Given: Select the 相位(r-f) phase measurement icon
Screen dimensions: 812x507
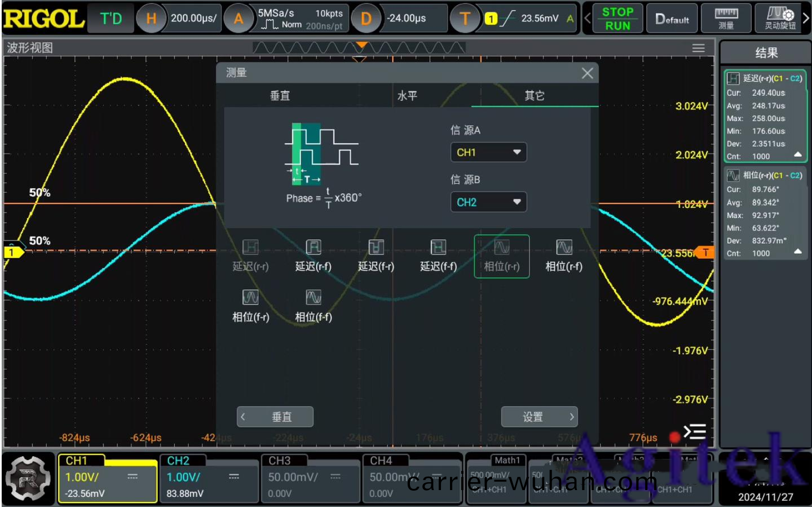Looking at the screenshot, I should [563, 255].
